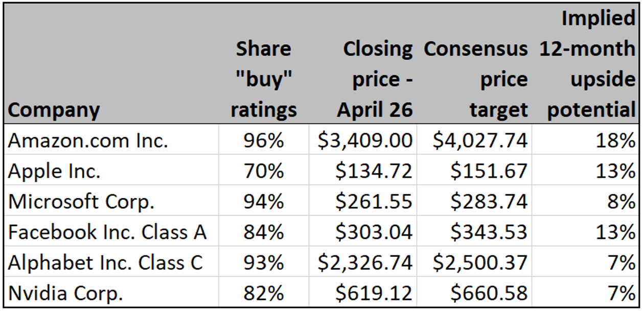This screenshot has width=644, height=312.
Task: Select Facebook's $303.04 closing price cell
Action: pyautogui.click(x=374, y=232)
